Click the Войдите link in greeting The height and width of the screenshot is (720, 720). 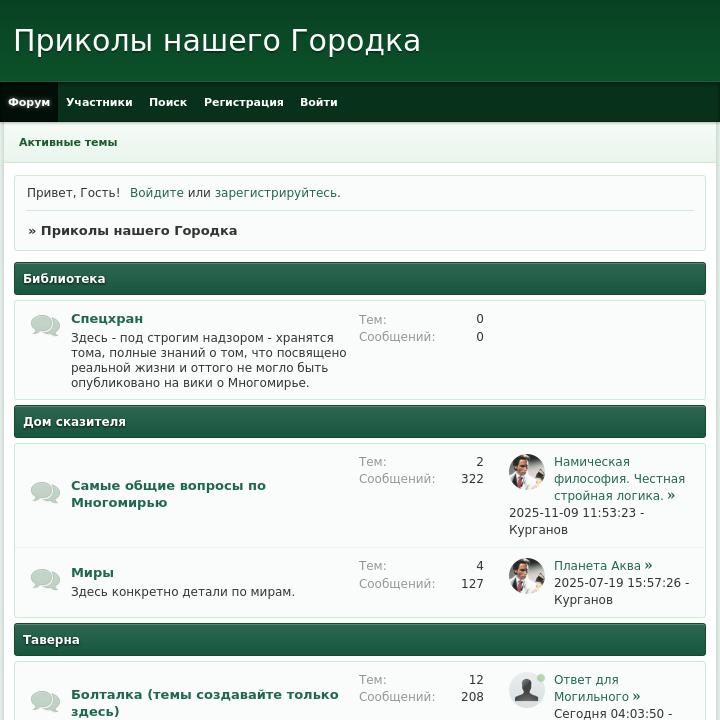[x=157, y=193]
